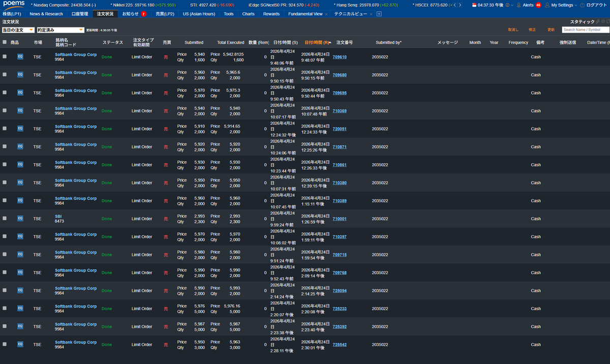Click the logout power icon
The image size is (610, 364).
click(x=582, y=5)
